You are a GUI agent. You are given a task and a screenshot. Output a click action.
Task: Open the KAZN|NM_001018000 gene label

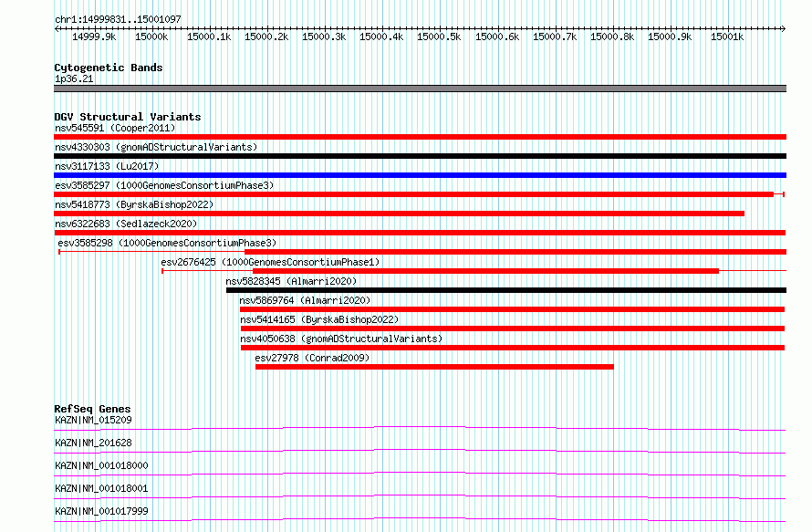[x=101, y=465]
